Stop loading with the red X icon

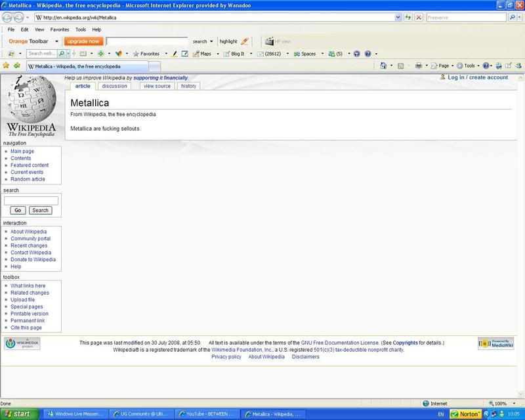click(x=419, y=18)
